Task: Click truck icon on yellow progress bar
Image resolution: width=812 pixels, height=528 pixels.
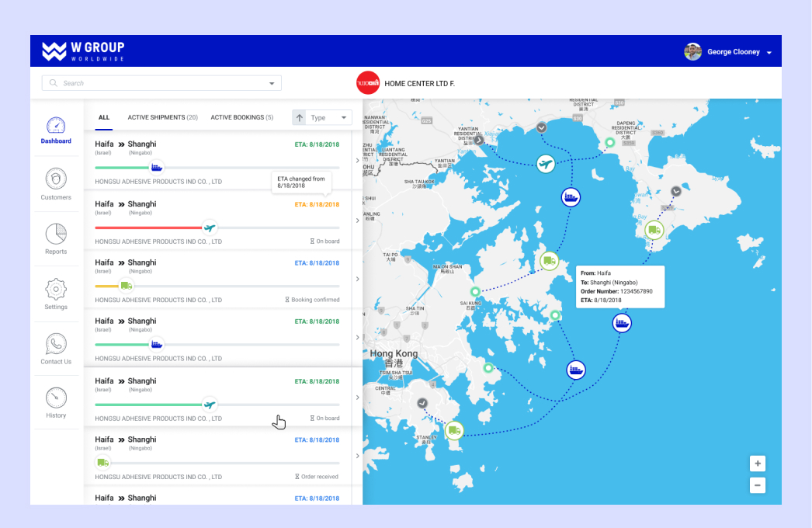Action: click(x=126, y=286)
